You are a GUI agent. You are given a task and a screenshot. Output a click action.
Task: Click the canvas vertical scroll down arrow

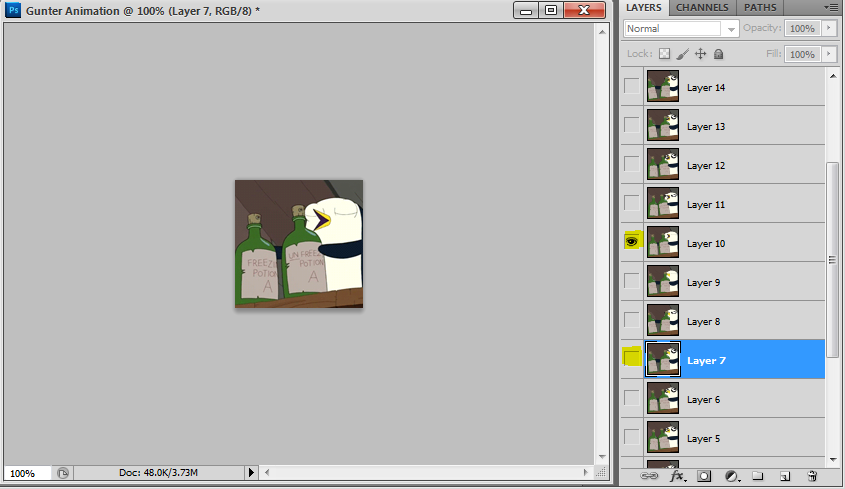coord(602,457)
